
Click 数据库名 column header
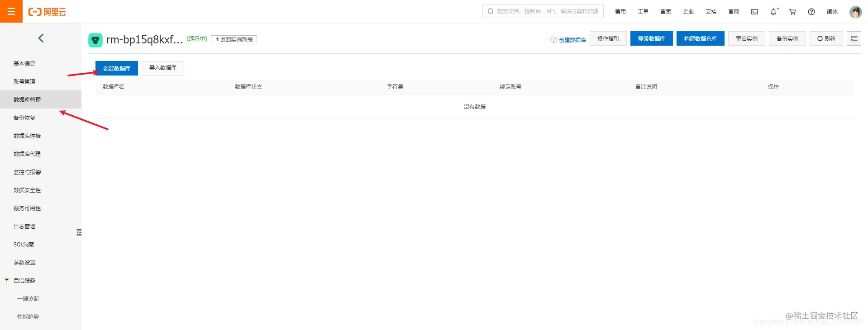tap(114, 87)
